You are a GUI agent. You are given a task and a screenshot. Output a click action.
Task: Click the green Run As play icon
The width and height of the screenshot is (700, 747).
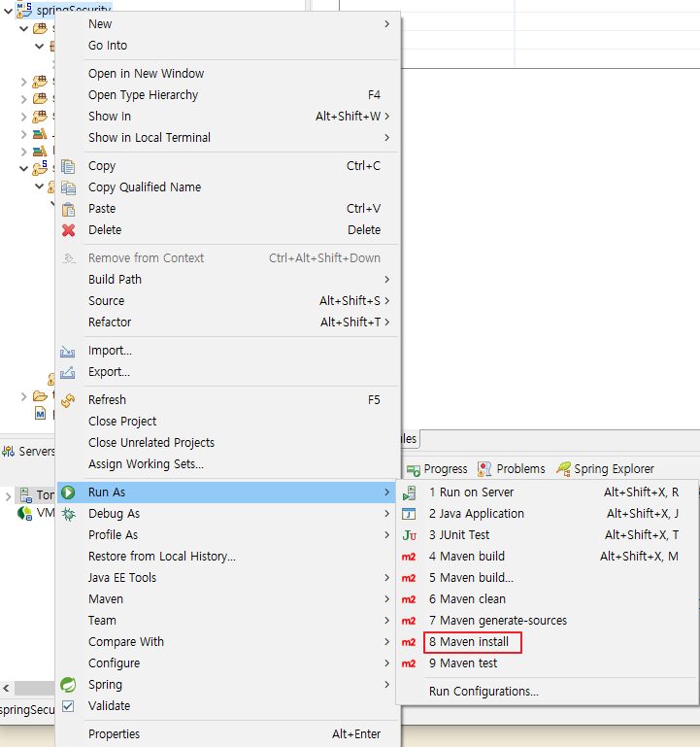pyautogui.click(x=68, y=492)
